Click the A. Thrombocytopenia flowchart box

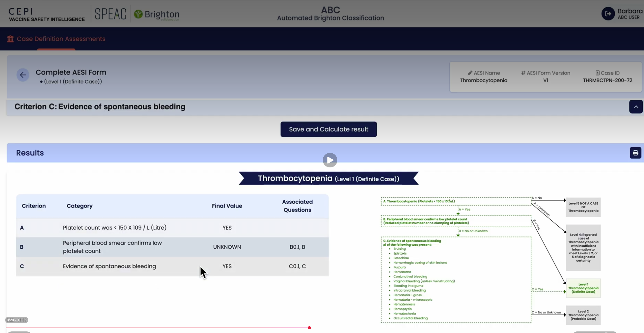click(456, 201)
